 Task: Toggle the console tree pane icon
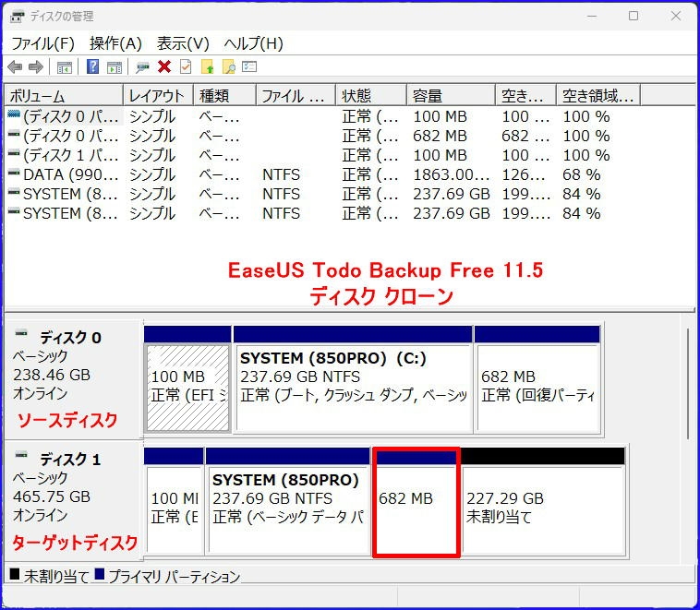[65, 67]
